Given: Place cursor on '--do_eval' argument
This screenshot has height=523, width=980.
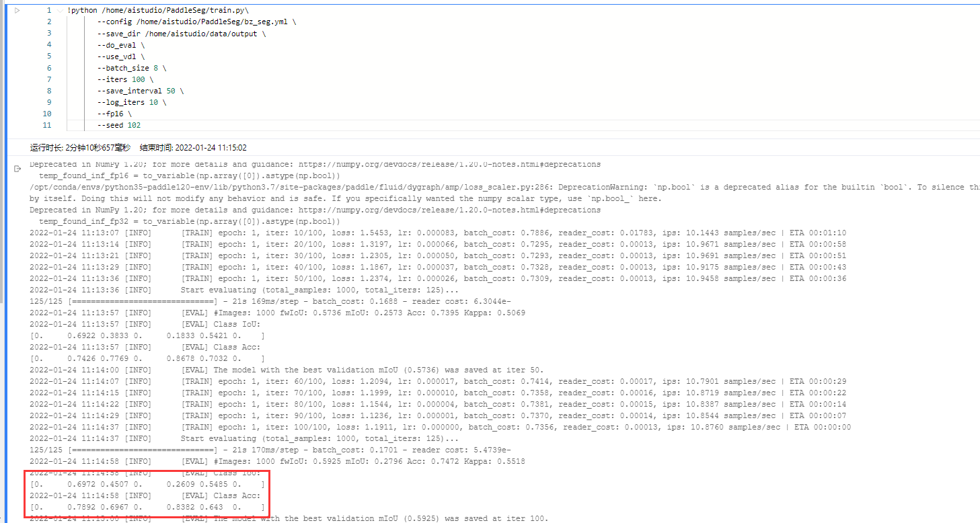Looking at the screenshot, I should (120, 45).
